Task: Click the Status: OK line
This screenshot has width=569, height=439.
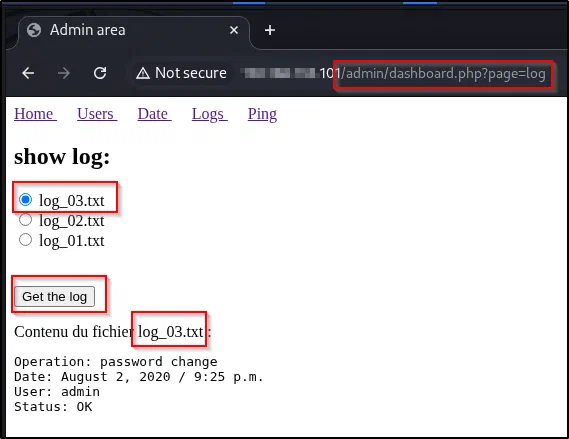Action: 53,407
